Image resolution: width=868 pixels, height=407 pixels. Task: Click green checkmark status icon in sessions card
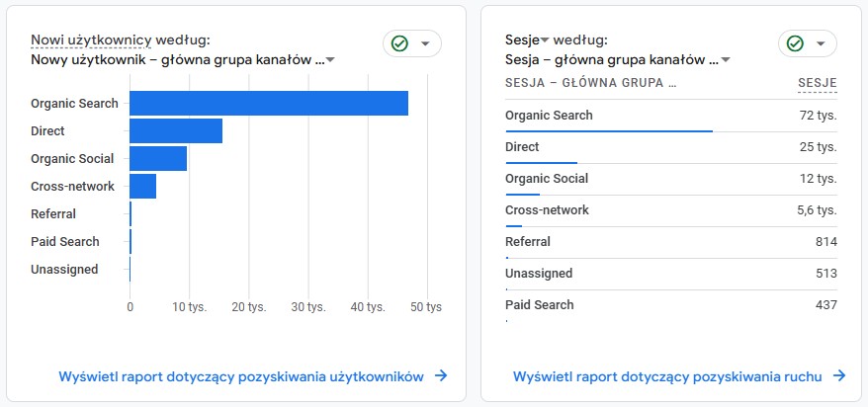tap(795, 43)
